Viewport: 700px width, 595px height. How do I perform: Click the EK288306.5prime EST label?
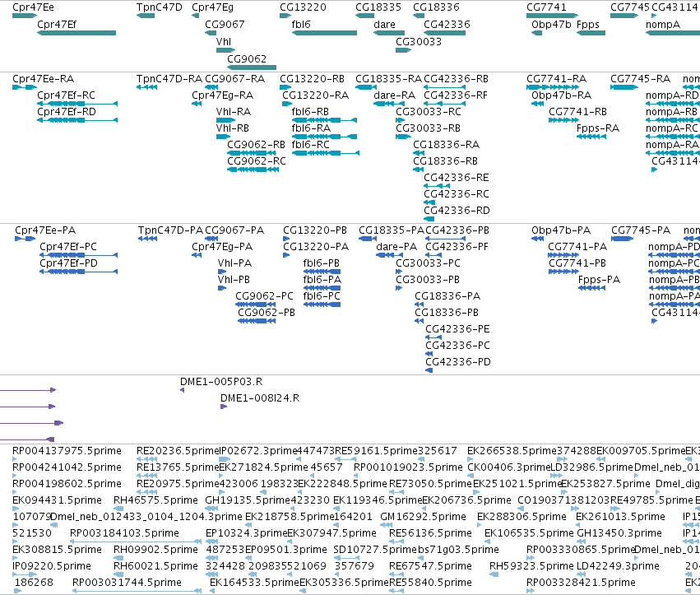click(x=522, y=518)
